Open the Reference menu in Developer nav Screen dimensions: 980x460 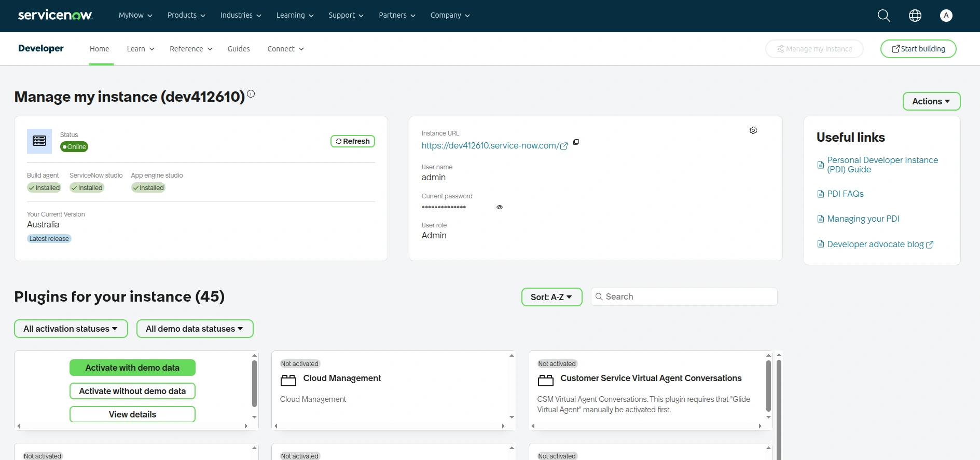click(x=191, y=49)
